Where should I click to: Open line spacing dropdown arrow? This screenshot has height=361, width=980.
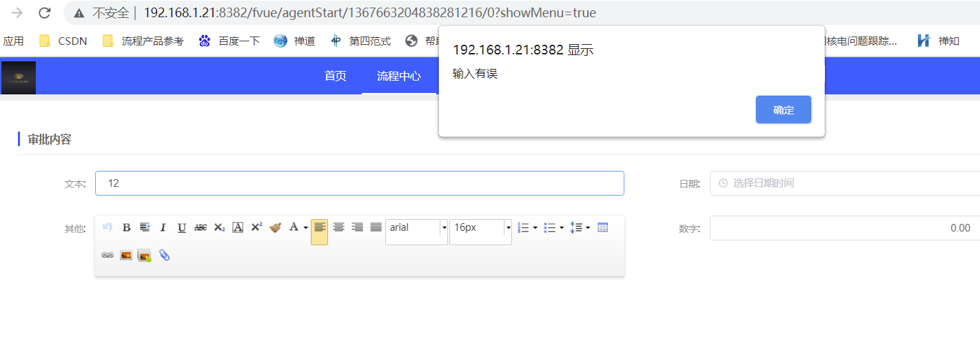pyautogui.click(x=587, y=227)
